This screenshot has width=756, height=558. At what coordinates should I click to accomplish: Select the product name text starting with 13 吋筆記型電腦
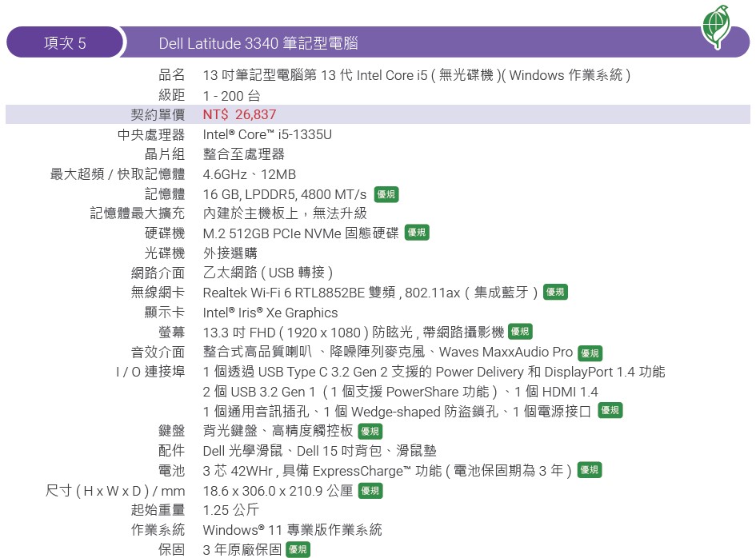pos(417,75)
